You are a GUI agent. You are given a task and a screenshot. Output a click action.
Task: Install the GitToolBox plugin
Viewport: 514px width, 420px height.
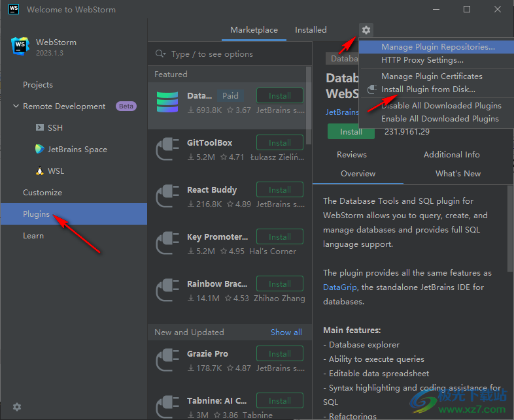pyautogui.click(x=280, y=143)
